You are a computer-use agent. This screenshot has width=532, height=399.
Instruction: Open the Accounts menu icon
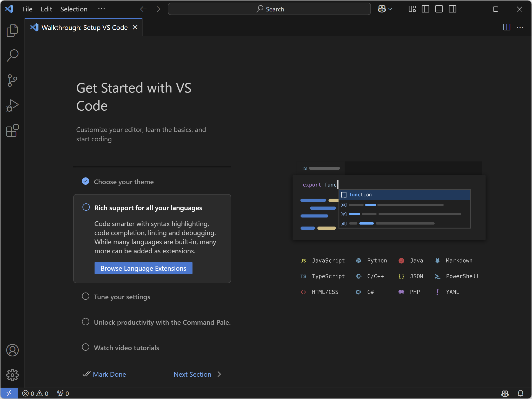point(12,350)
